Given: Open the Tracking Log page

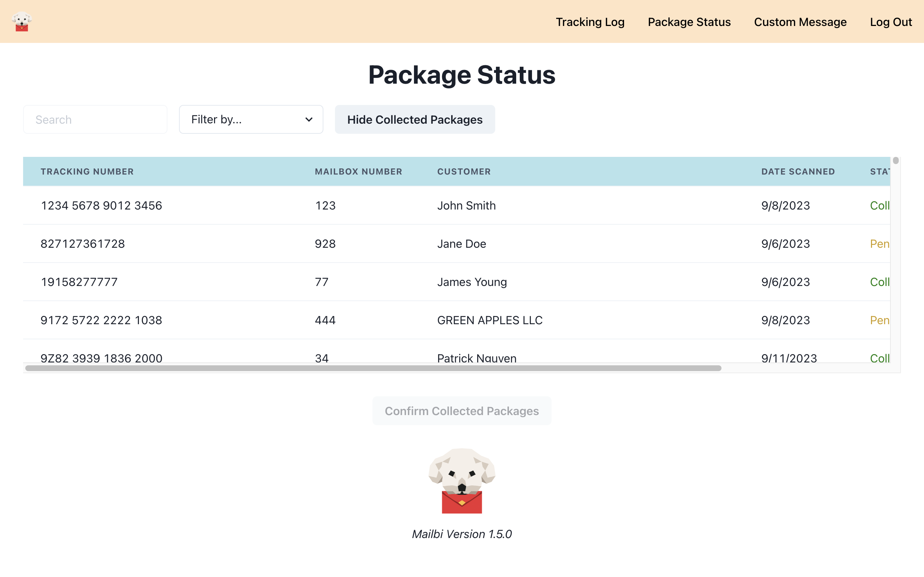Looking at the screenshot, I should 590,22.
